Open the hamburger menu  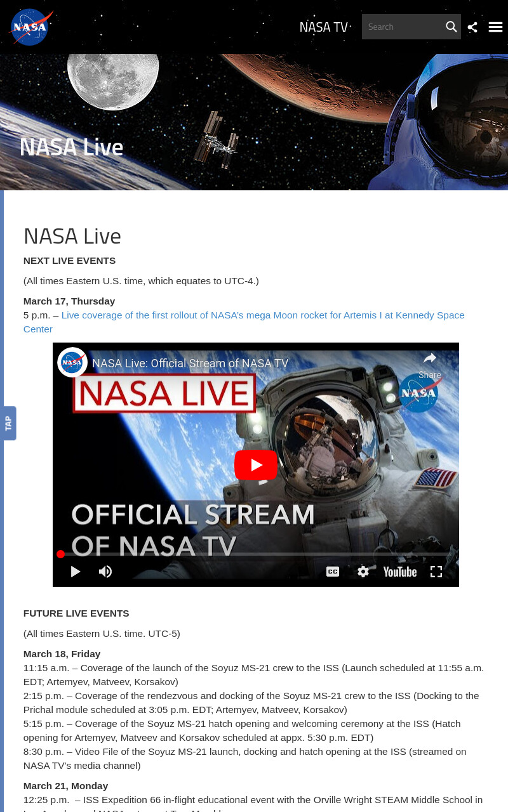pos(496,27)
